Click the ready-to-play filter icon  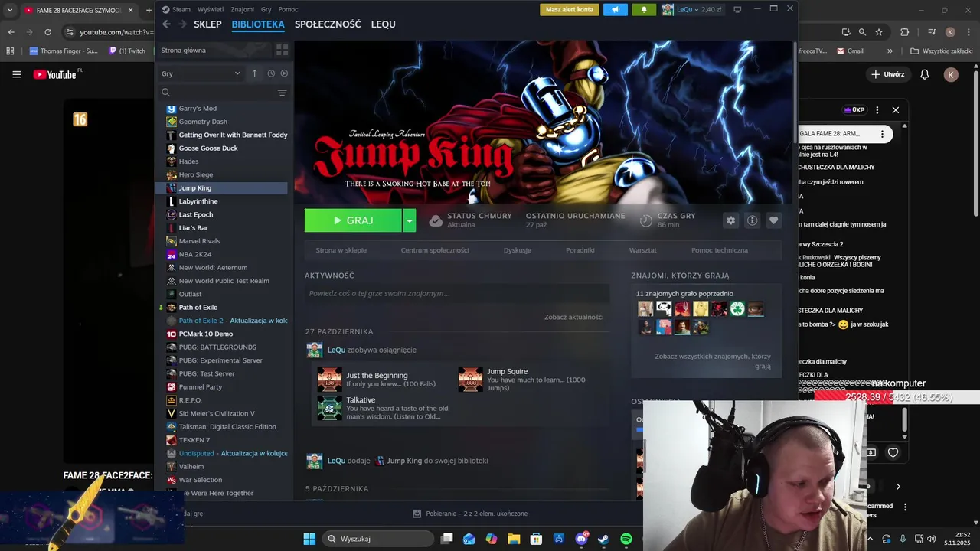coord(284,73)
